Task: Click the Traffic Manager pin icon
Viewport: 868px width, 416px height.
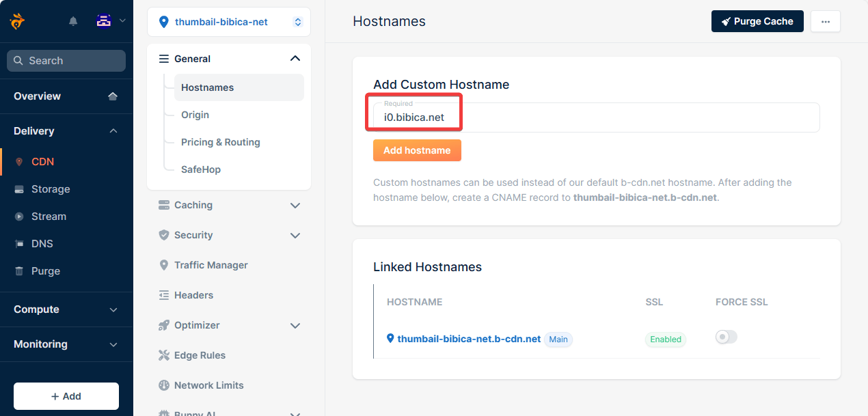Action: click(164, 265)
